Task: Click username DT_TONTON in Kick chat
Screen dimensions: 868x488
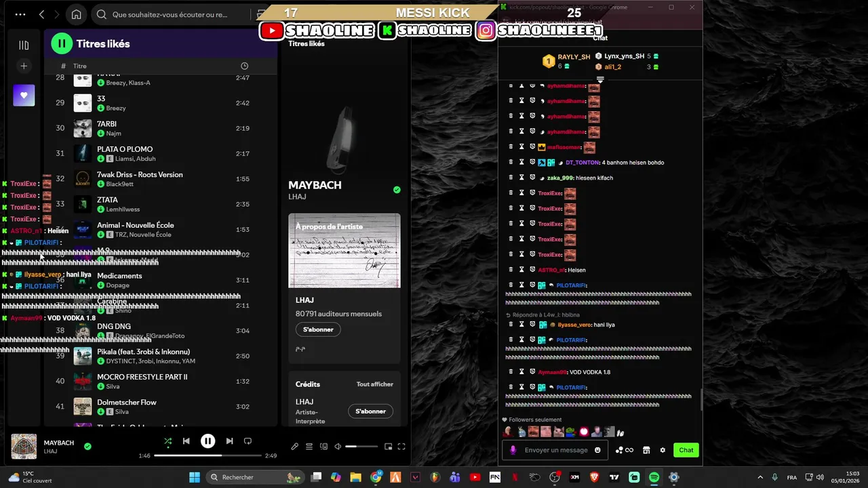Action: coord(583,163)
